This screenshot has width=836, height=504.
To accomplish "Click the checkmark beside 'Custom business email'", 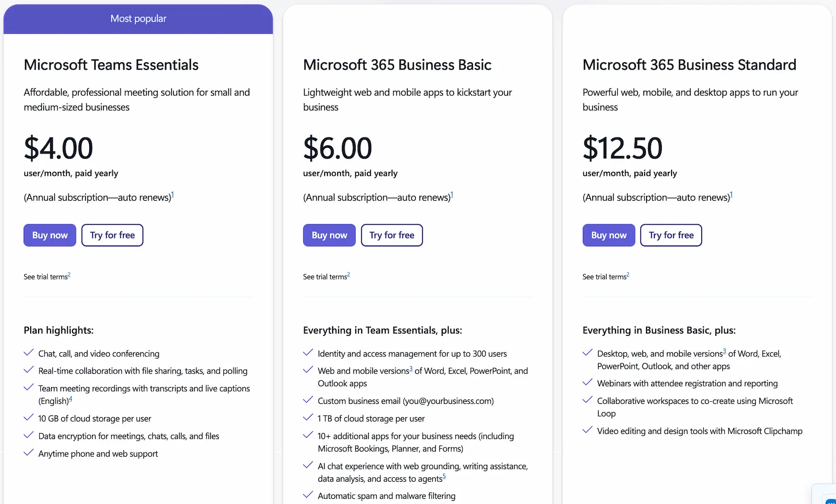I will (x=308, y=400).
